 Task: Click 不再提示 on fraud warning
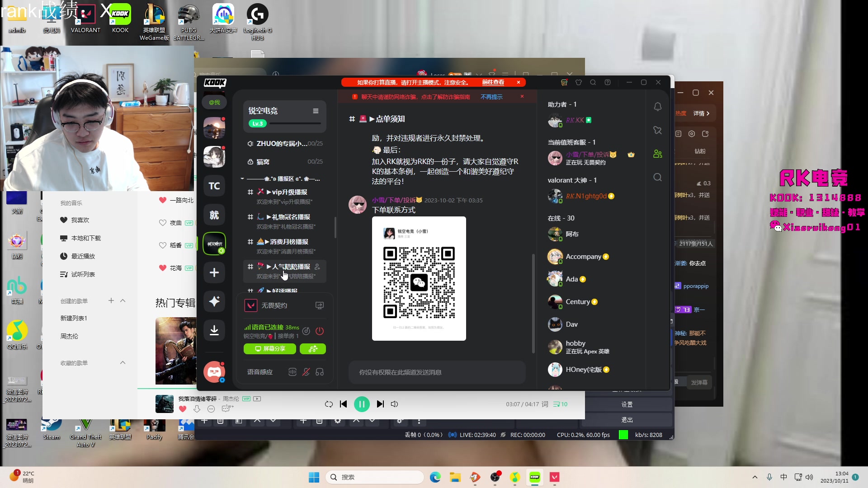click(491, 97)
